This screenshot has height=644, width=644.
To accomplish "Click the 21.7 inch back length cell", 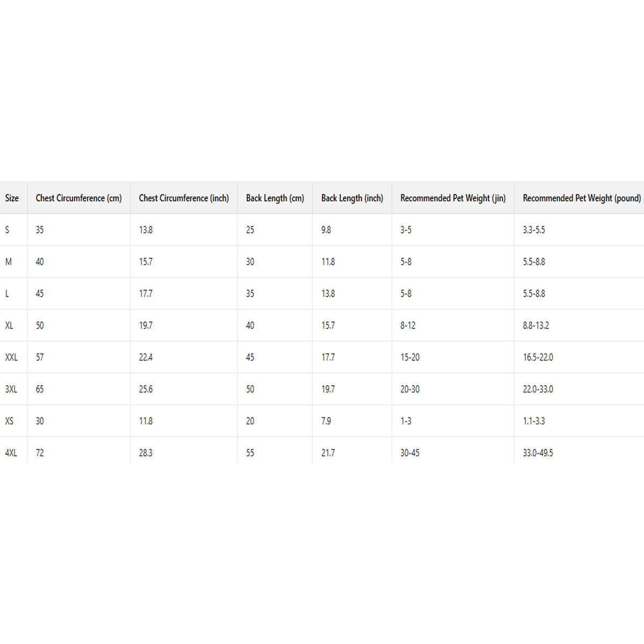I will pyautogui.click(x=328, y=453).
